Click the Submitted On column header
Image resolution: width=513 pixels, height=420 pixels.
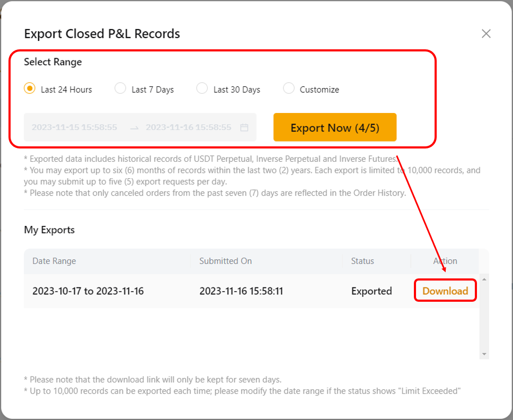[x=225, y=261]
